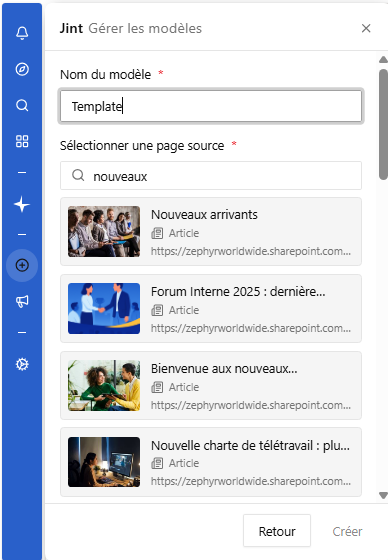
Task: Click Article icon under Nouvelle charte
Action: point(157,463)
